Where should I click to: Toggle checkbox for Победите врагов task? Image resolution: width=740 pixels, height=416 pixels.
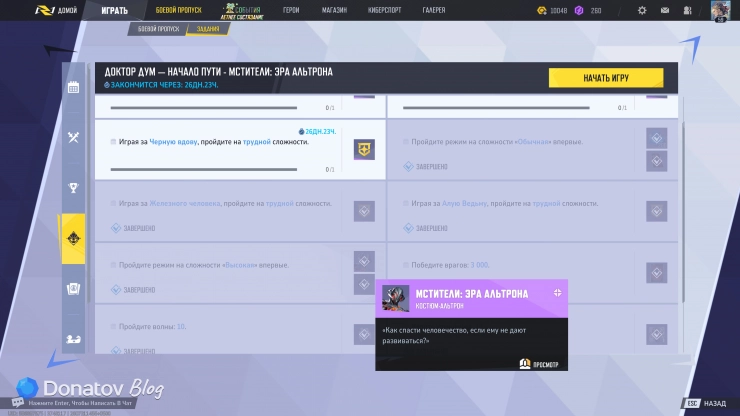(x=405, y=265)
